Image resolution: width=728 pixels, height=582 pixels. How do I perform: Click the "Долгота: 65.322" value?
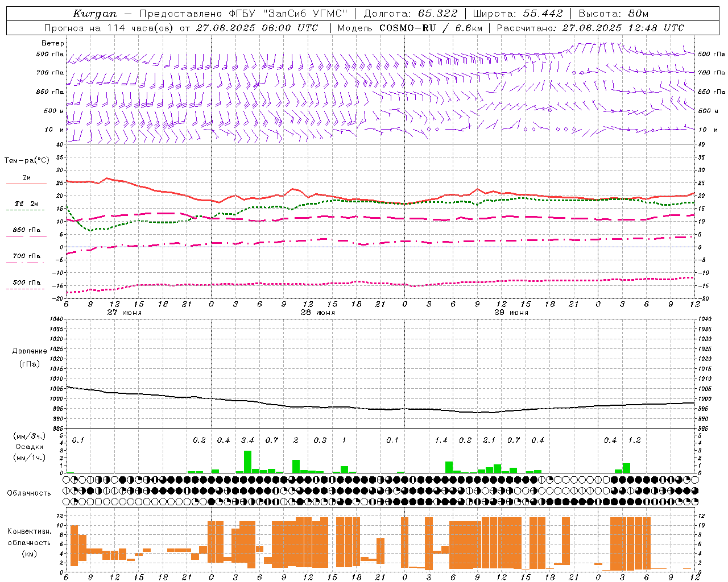[x=411, y=14]
